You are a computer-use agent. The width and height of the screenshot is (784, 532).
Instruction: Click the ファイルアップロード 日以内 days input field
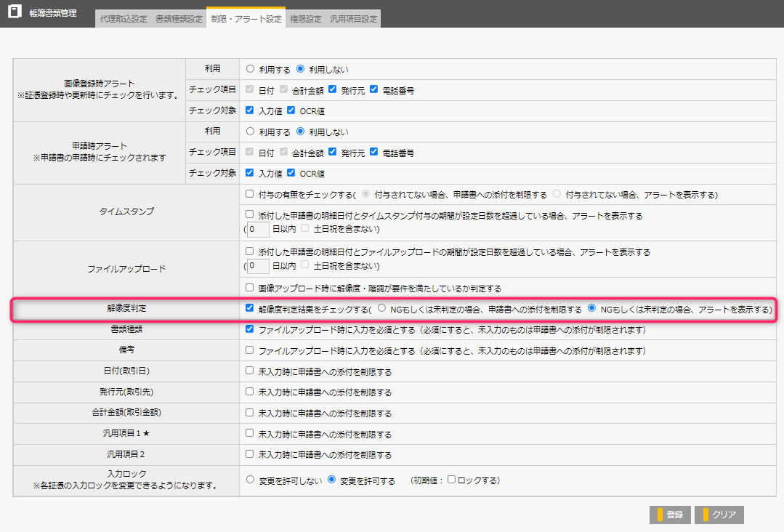click(258, 266)
